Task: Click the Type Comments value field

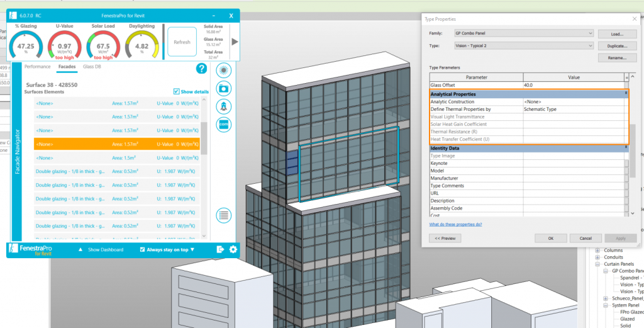Action: click(x=574, y=186)
